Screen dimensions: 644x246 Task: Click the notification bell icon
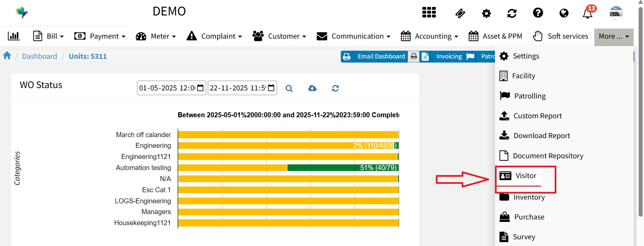pos(588,13)
